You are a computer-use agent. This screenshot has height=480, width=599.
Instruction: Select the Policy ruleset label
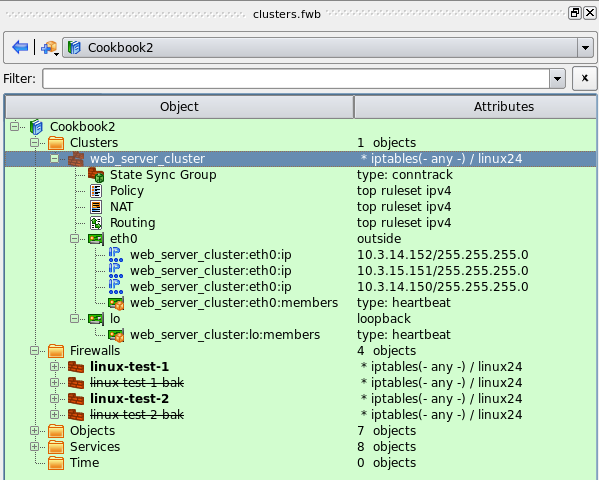127,191
